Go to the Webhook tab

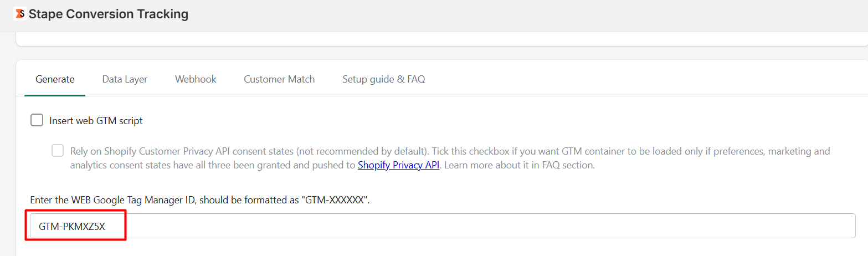click(x=196, y=79)
